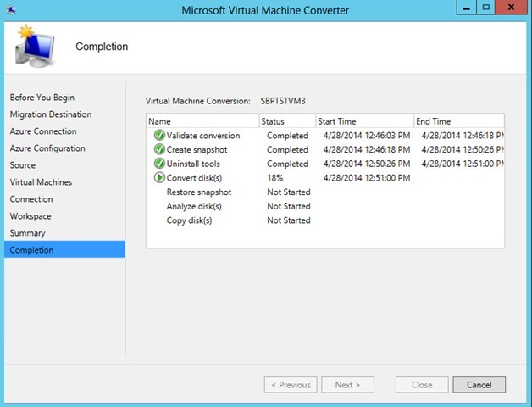Click the application icon in the title bar
Viewport: 532px width, 407px height.
11,10
